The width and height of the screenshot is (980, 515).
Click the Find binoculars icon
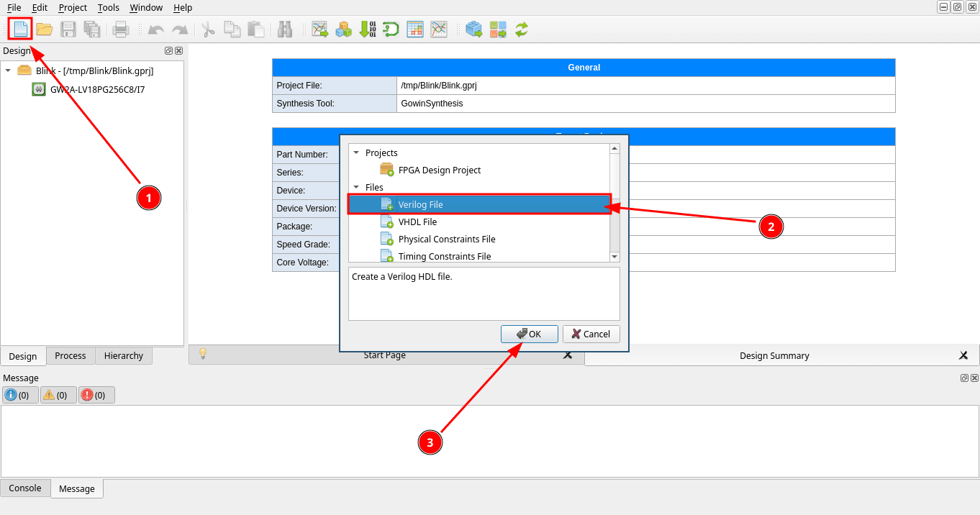tap(285, 29)
